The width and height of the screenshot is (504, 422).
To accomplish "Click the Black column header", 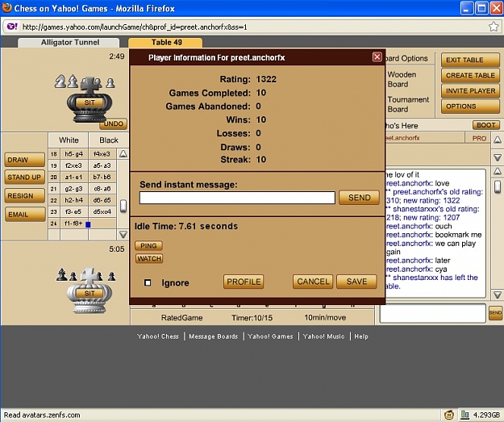I will point(109,140).
